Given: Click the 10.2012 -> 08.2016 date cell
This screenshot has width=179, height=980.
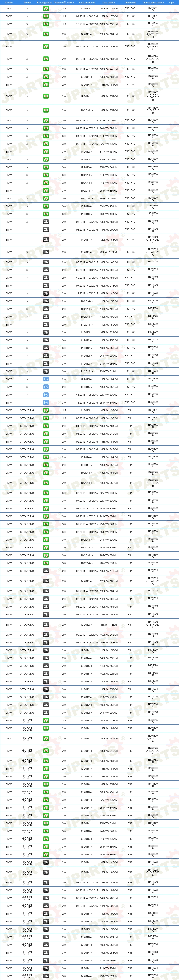Looking at the screenshot, I should point(87,24).
